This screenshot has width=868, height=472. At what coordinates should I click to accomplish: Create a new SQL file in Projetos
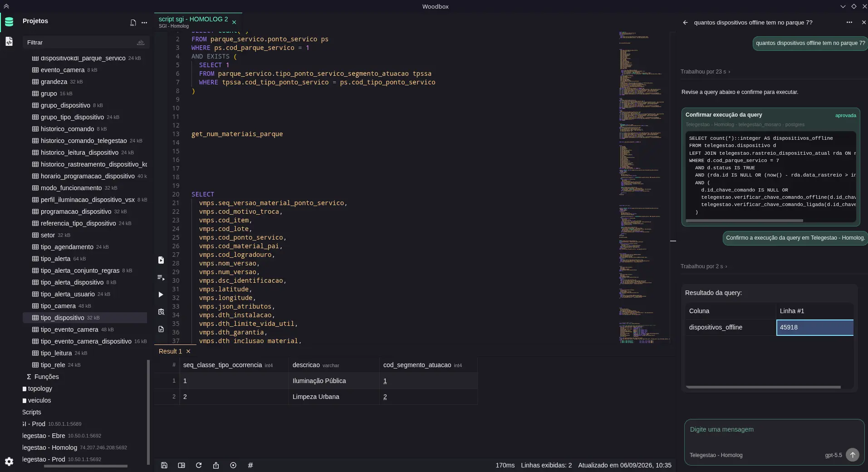[x=133, y=23]
